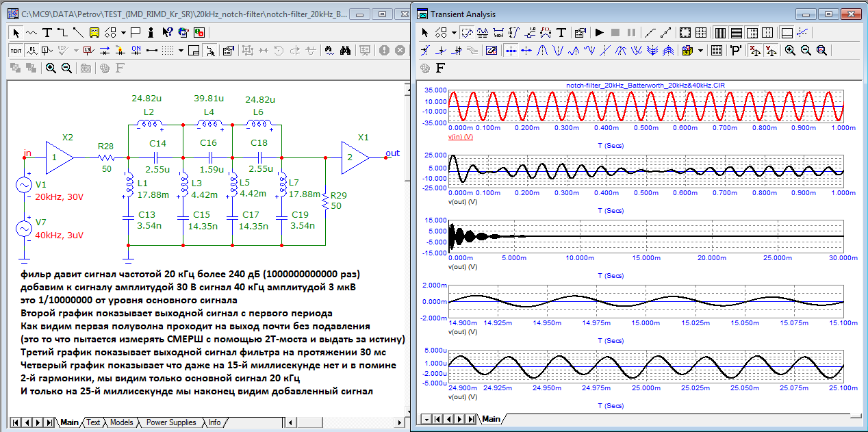
Task: Toggle the 'P' data points button
Action: (x=736, y=50)
